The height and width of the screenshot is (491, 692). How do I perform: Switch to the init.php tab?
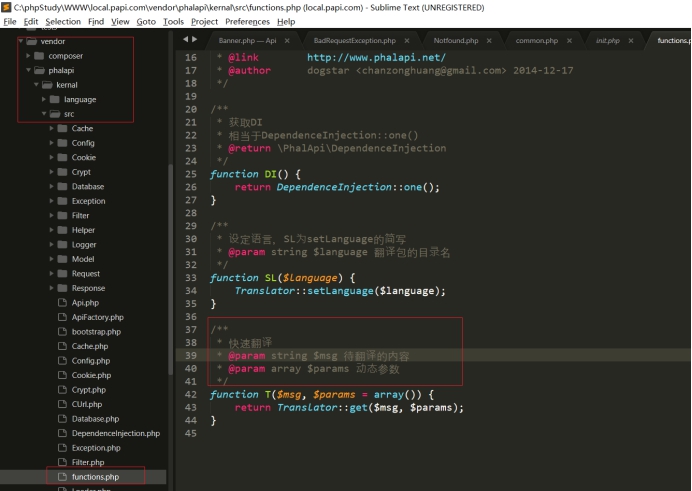point(608,41)
